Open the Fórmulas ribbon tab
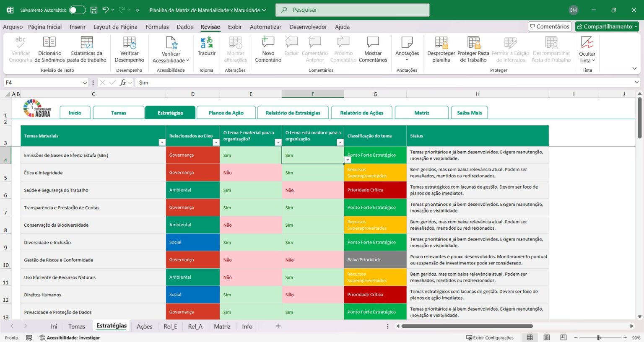The height and width of the screenshot is (342, 644). pos(157,27)
